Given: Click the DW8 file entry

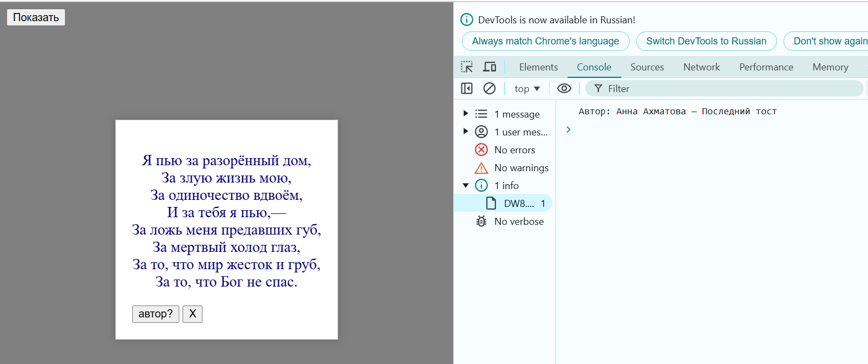Looking at the screenshot, I should [x=518, y=204].
